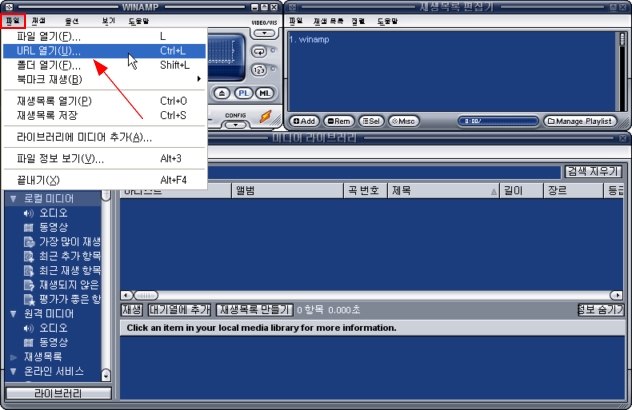Expand the 재생목록 tree node

[13, 357]
